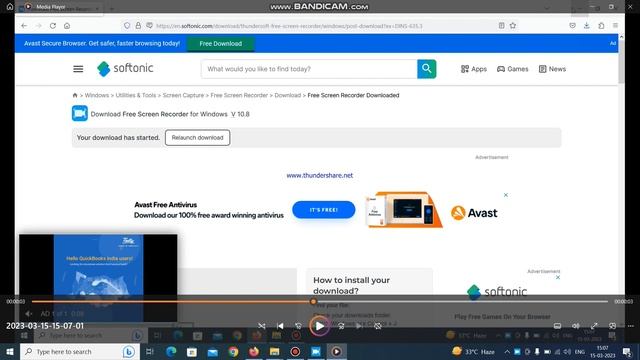Open browser extensions icon
Viewport: 640px width, 360px height.
pyautogui.click(x=601, y=26)
